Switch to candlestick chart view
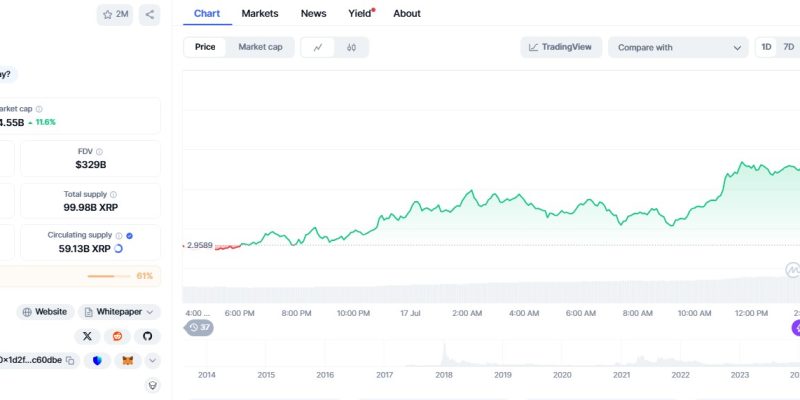 [x=351, y=47]
